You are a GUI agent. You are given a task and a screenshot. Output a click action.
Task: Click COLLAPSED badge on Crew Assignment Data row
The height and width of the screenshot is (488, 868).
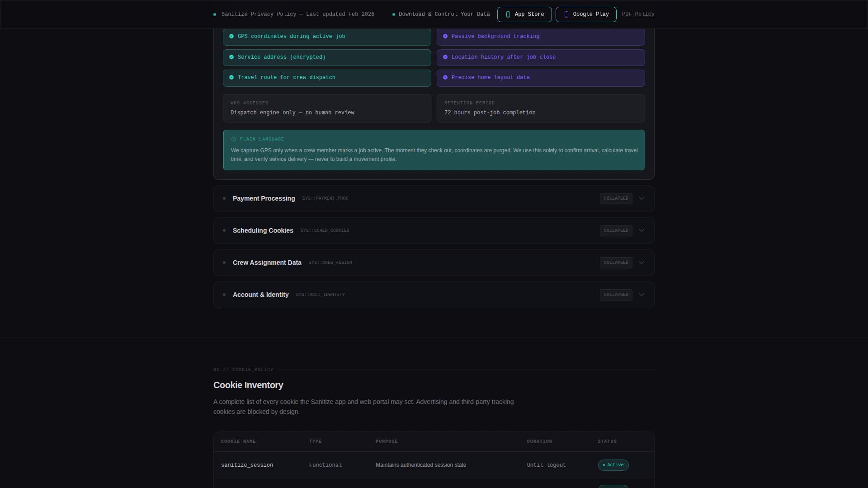pos(616,263)
